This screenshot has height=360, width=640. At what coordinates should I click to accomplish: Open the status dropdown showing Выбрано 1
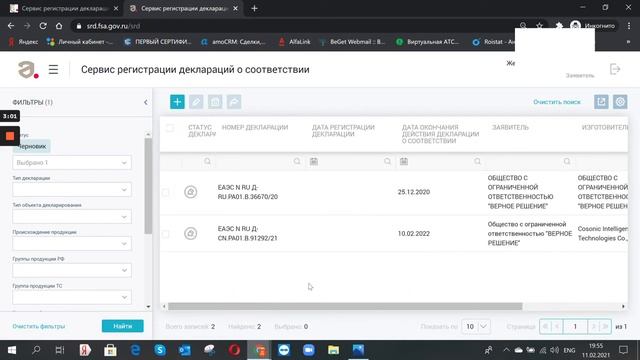pyautogui.click(x=72, y=162)
